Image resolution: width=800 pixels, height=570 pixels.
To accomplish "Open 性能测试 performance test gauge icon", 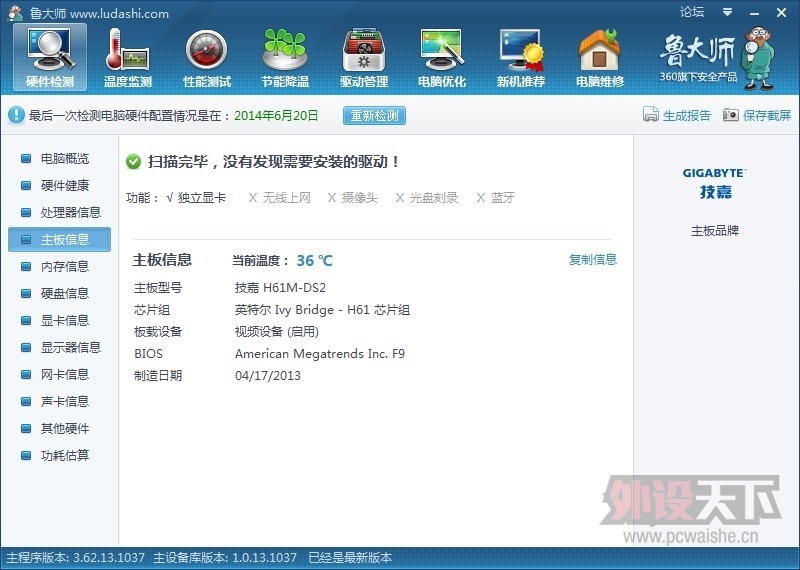I will click(x=207, y=57).
